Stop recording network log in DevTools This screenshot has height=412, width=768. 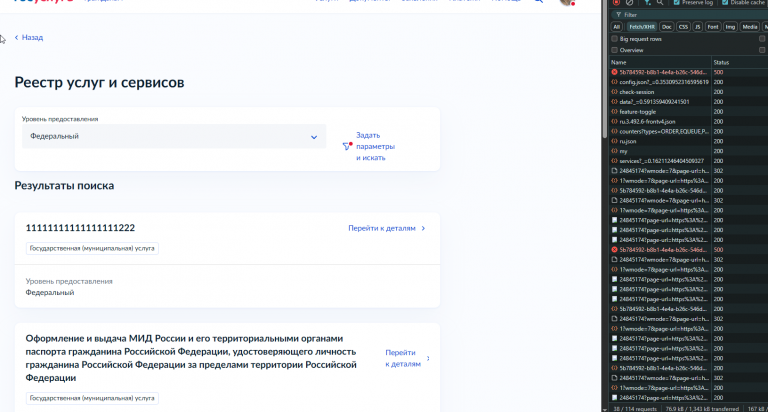click(x=616, y=2)
